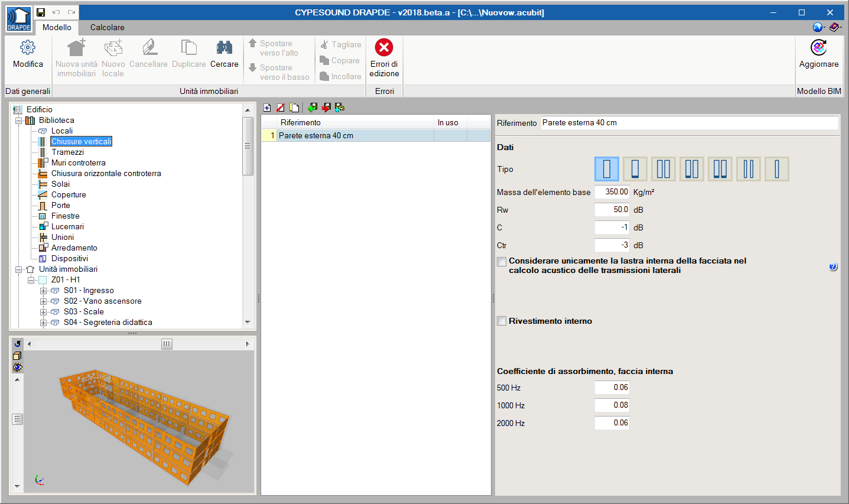849x504 pixels.
Task: Click the Ctr value field
Action: pyautogui.click(x=612, y=245)
